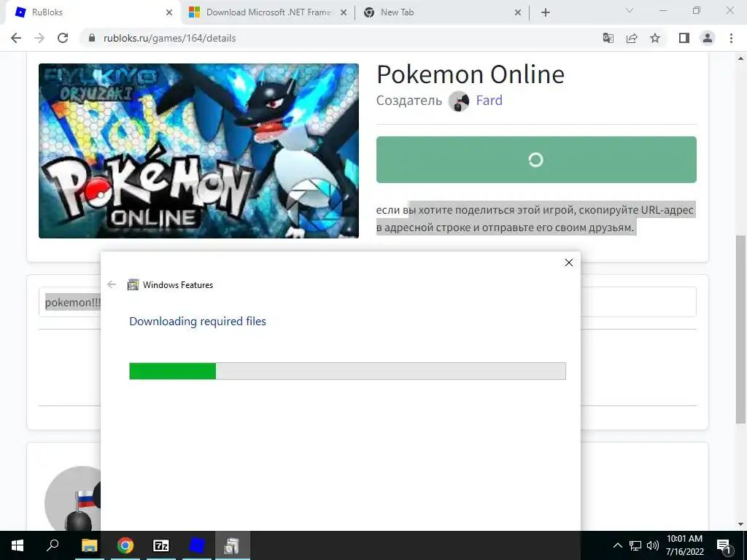Open File Explorer from the taskbar
747x560 pixels.
(x=89, y=545)
